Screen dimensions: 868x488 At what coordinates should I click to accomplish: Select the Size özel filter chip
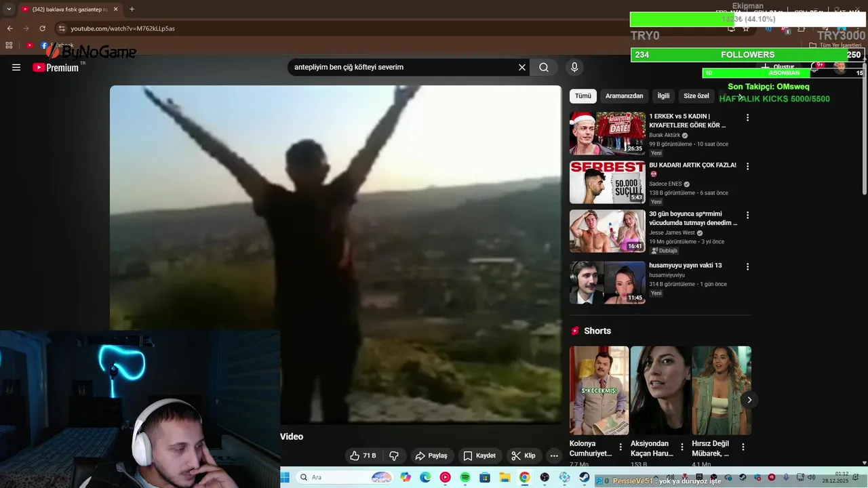click(696, 96)
